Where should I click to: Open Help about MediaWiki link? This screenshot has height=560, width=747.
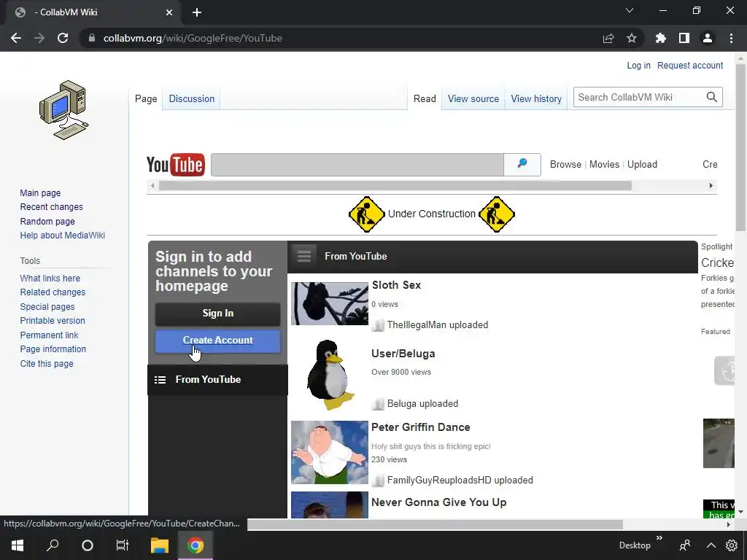tap(63, 236)
